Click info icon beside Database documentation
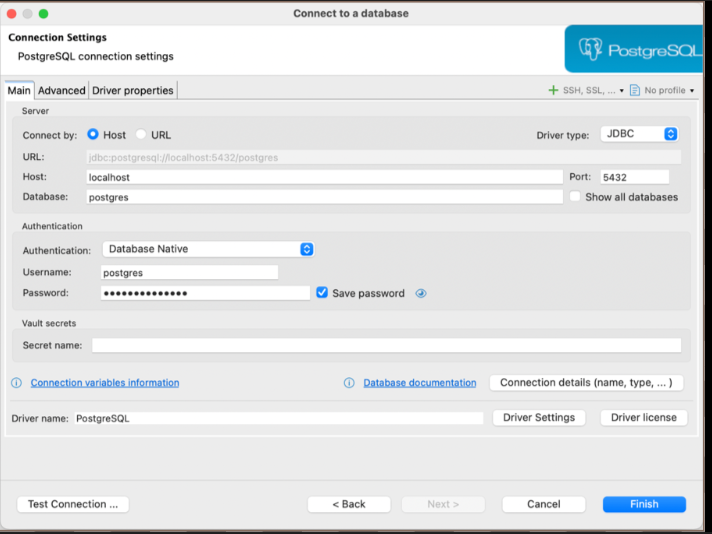The height and width of the screenshot is (534, 712). [x=349, y=383]
